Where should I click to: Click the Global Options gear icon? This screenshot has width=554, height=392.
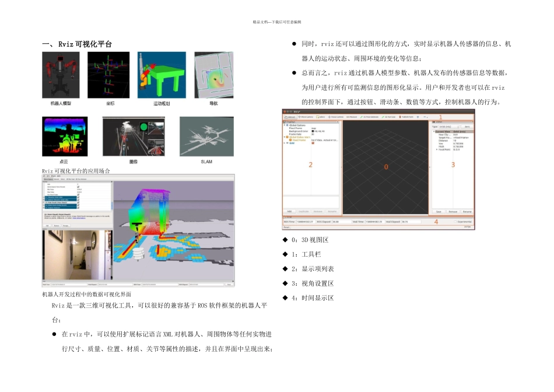pos(287,125)
